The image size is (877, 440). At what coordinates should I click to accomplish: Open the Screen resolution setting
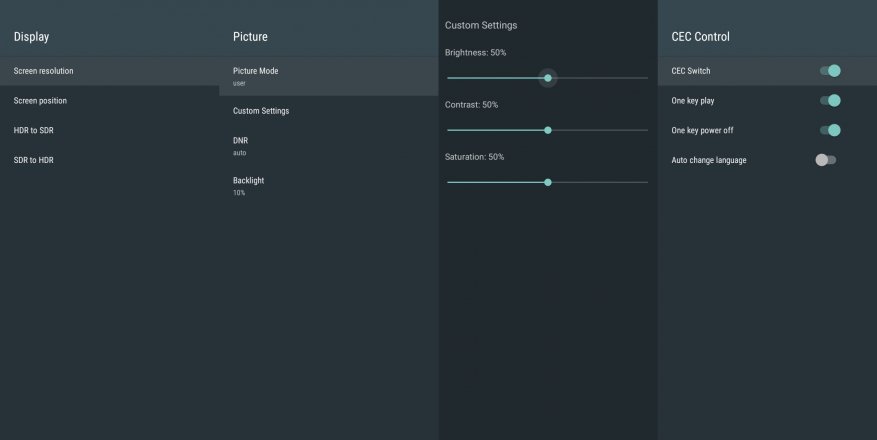click(43, 71)
